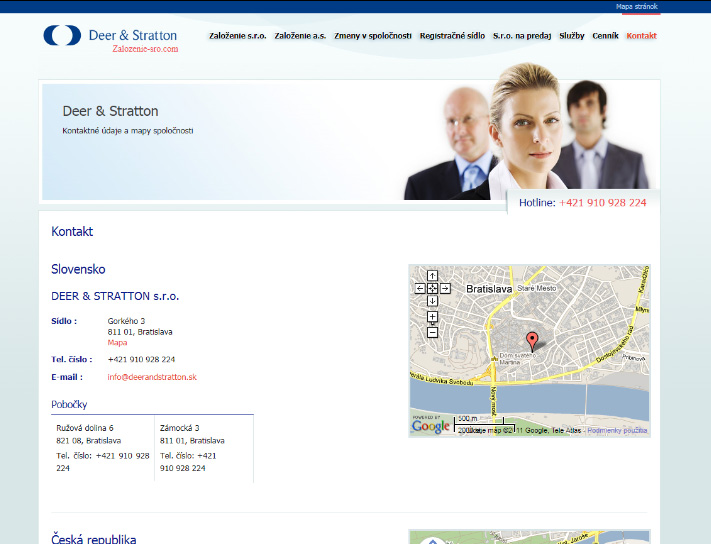
Task: Go to Založenie a.s. page
Action: pyautogui.click(x=300, y=36)
